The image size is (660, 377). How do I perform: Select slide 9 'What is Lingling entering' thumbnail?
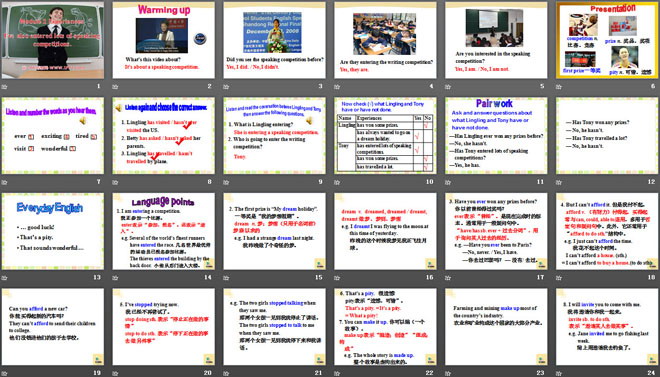[274, 135]
